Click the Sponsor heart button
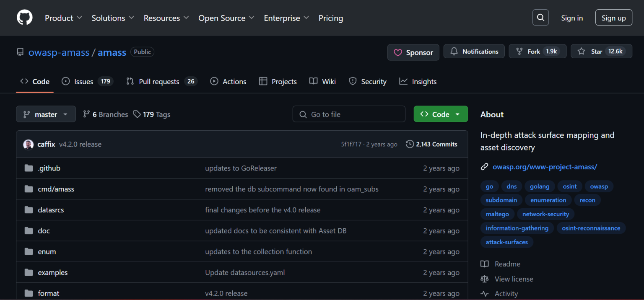 click(413, 52)
